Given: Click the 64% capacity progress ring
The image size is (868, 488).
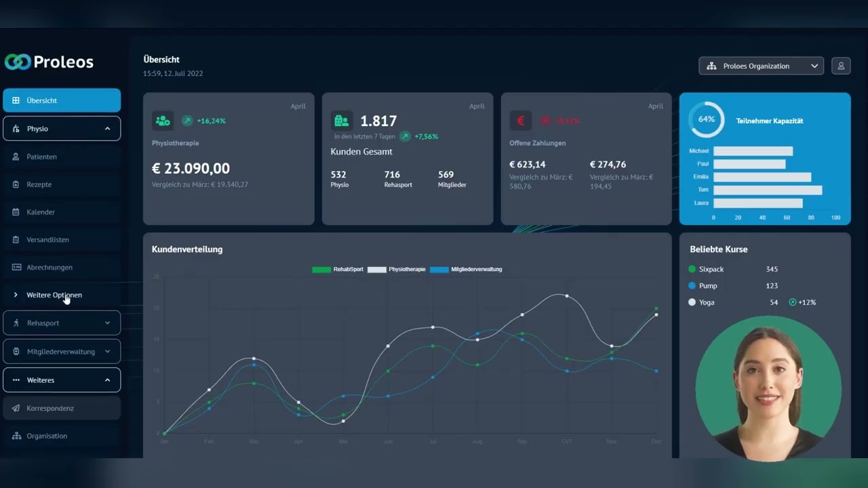Looking at the screenshot, I should 707,119.
